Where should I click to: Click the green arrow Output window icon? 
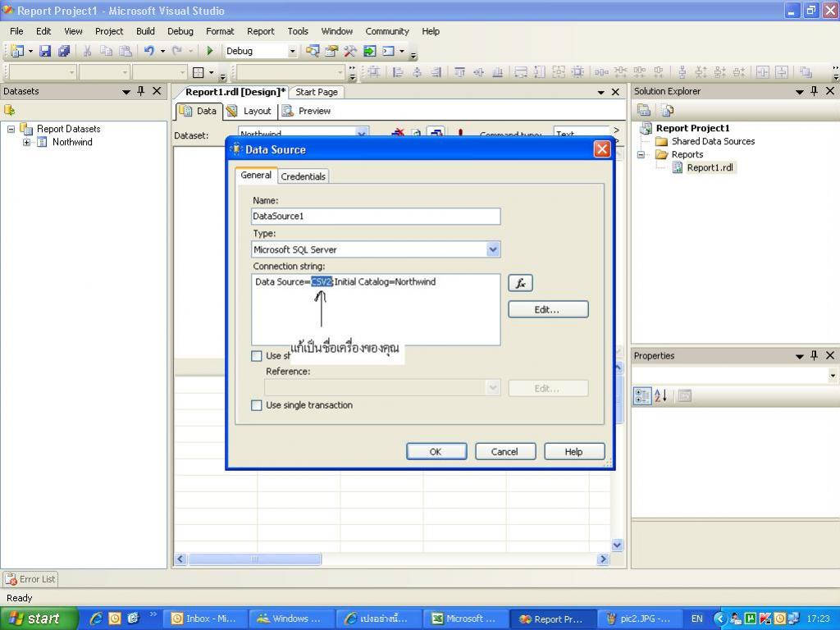(370, 51)
